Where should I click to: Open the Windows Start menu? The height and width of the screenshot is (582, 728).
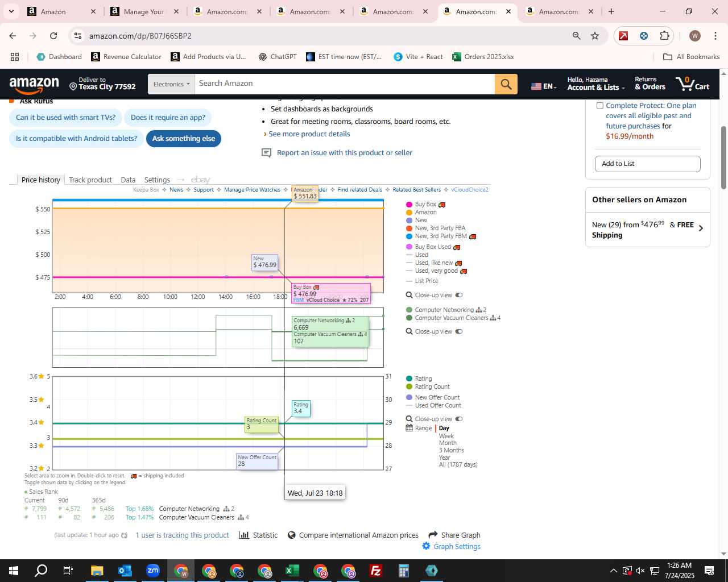pos(14,571)
